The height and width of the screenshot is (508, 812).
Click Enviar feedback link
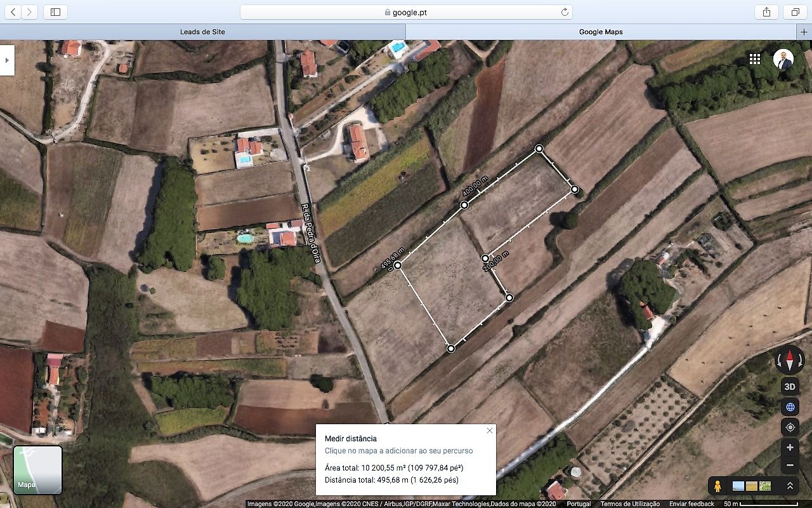(x=691, y=504)
